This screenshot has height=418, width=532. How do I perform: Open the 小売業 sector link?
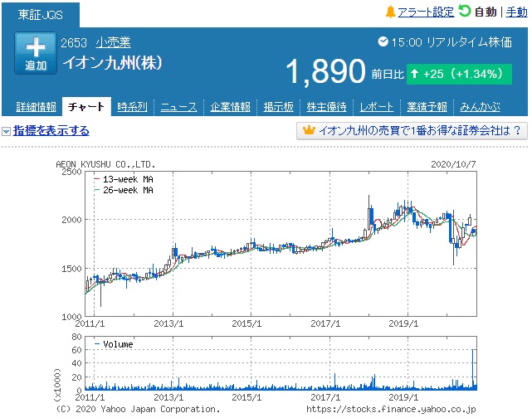(x=113, y=42)
